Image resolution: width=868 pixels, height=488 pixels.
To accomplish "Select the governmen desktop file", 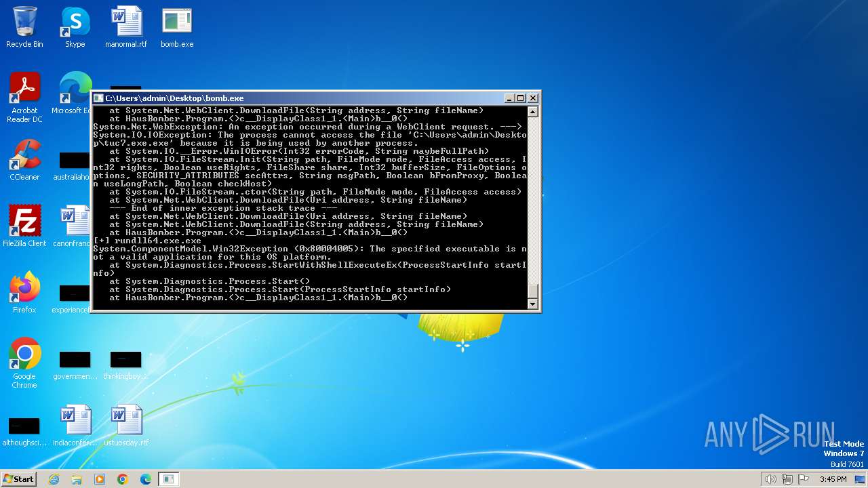I will coord(75,365).
